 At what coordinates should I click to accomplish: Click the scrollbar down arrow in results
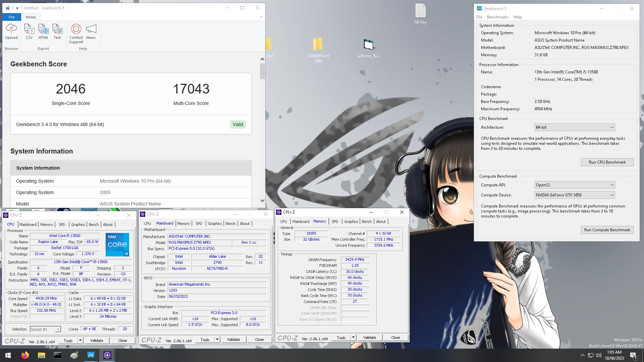point(262,200)
